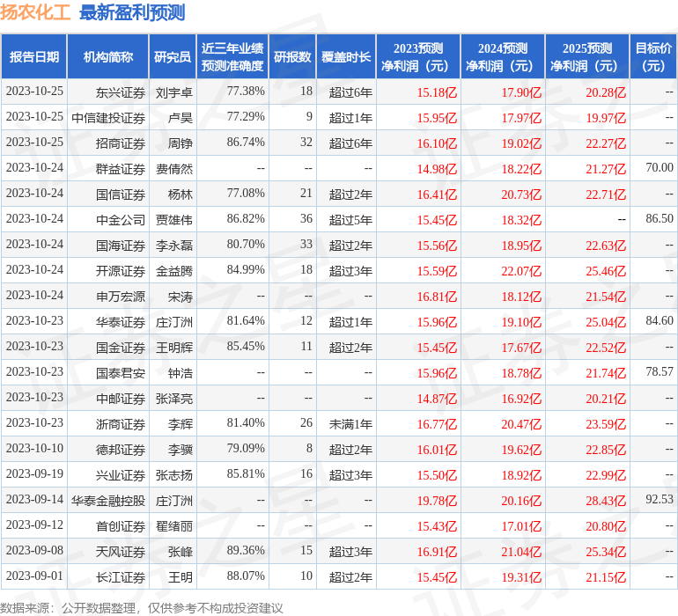Select the 2023预测净利润 column header
Screen dimensions: 678x616
coord(418,56)
